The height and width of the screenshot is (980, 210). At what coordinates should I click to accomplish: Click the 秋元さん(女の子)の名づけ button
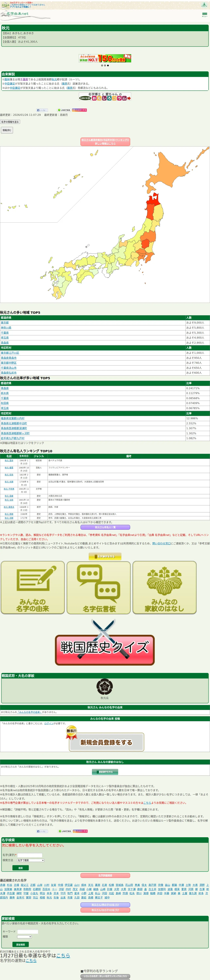click(105, 910)
